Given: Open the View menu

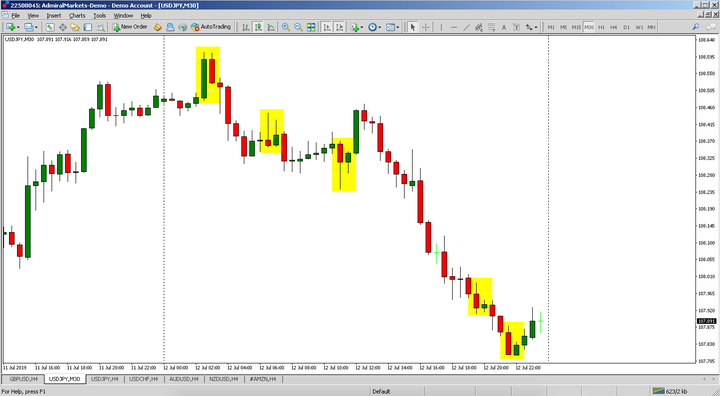Looking at the screenshot, I should (x=33, y=16).
